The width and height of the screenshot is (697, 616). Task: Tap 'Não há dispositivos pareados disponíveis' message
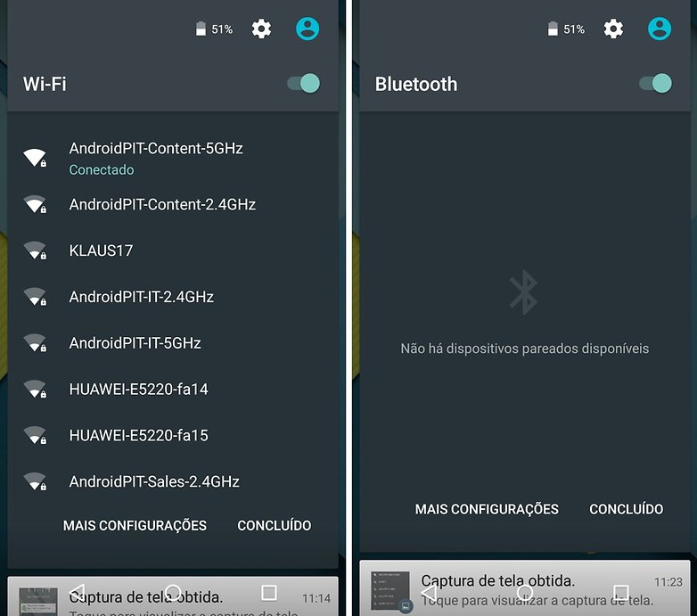[x=524, y=349]
